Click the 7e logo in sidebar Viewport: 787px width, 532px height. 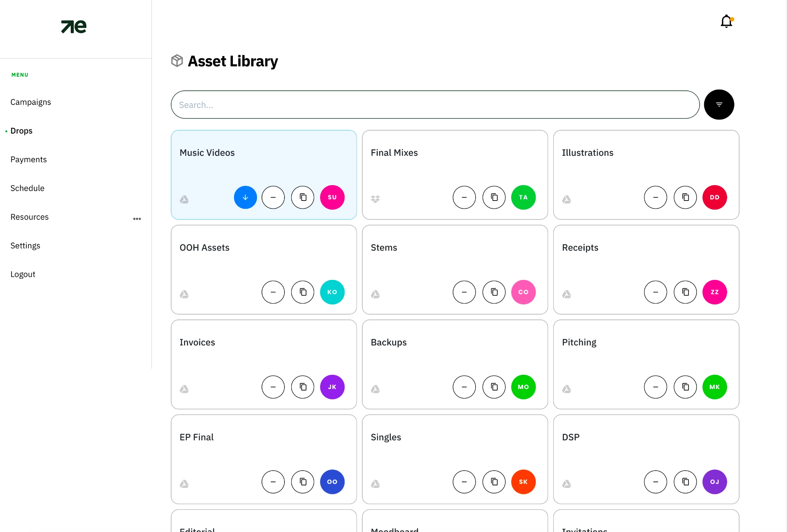click(x=74, y=26)
